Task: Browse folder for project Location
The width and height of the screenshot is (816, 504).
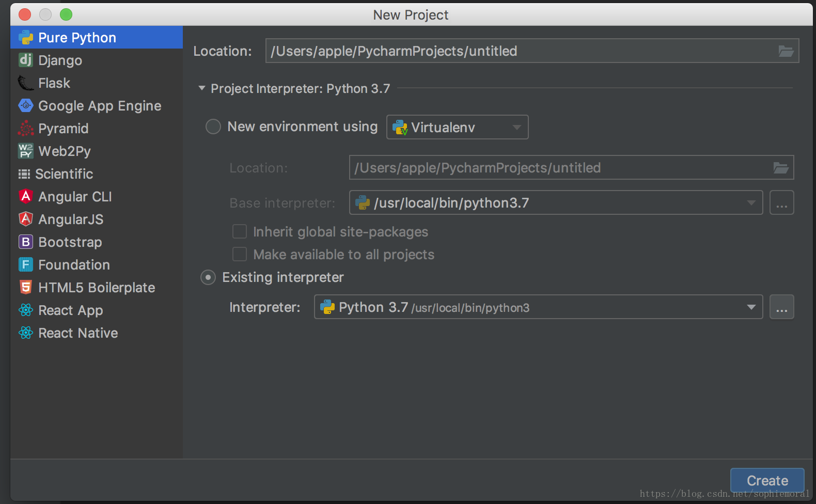Action: pyautogui.click(x=786, y=51)
